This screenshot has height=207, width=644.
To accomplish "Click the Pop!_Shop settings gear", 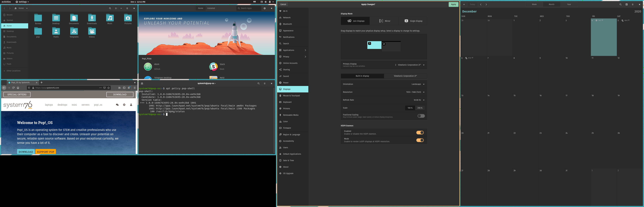I will tap(264, 8).
